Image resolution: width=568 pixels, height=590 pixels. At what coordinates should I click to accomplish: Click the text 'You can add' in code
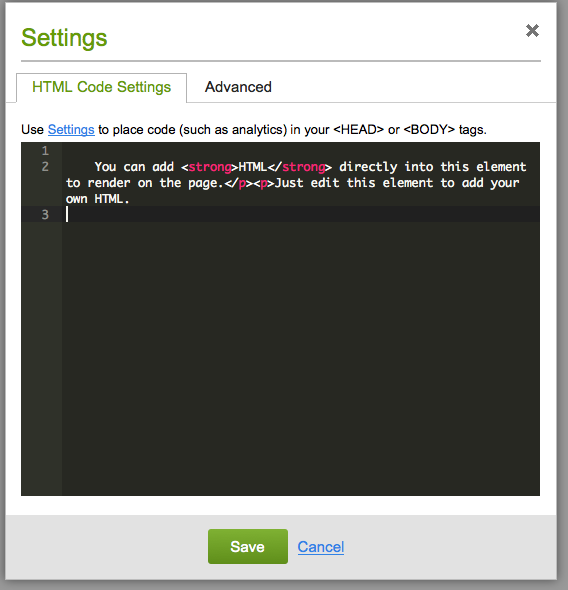(134, 167)
